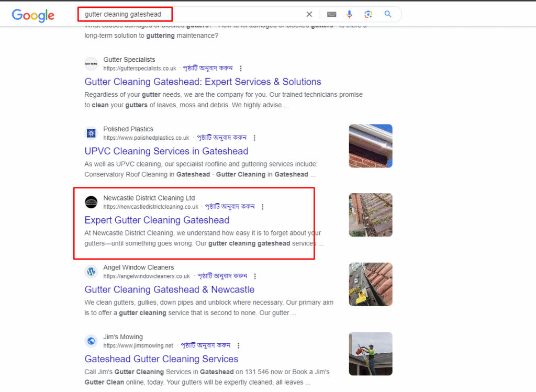Translate the Polished Plastics page
Viewport: 536px width, 392px height.
(221, 138)
